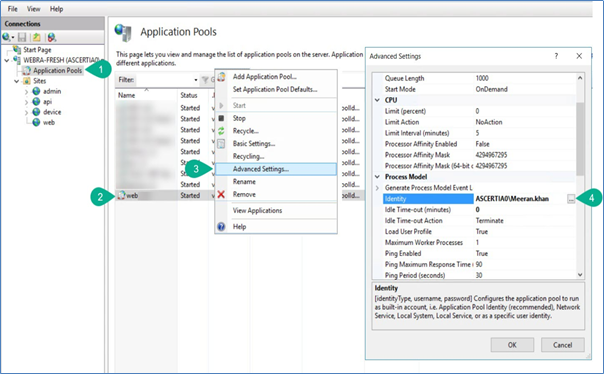Click the Add Application Pool icon
Screen dimensions: 604x374
coord(221,77)
